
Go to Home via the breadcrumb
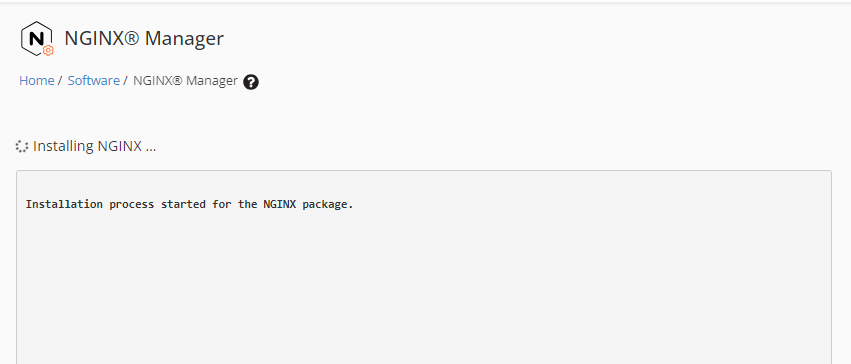point(36,81)
